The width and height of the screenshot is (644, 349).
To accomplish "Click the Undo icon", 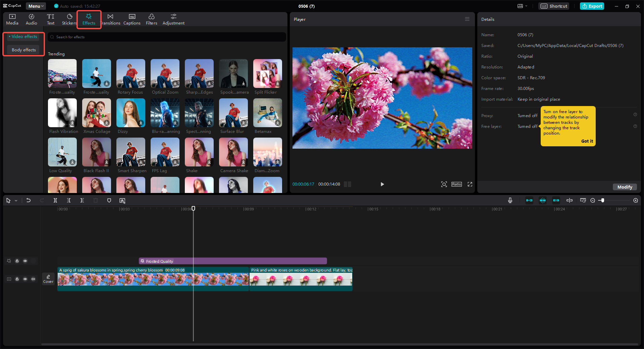I will click(29, 200).
